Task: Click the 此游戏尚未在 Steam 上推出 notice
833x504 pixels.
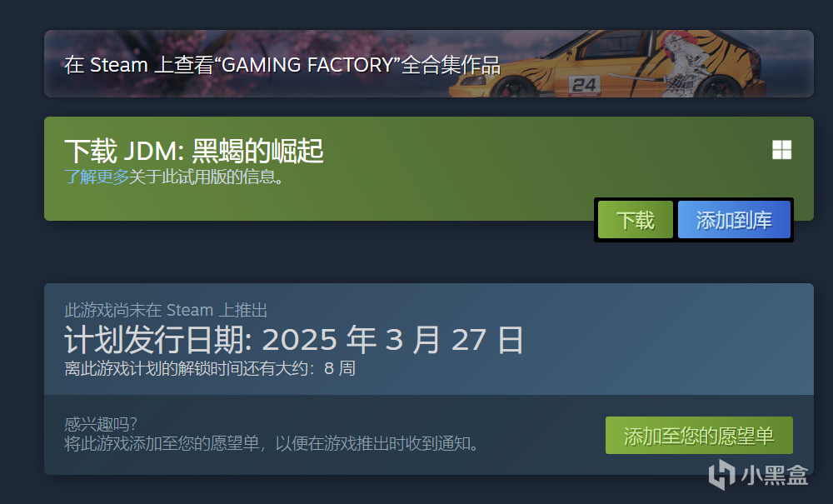Action: 166,310
